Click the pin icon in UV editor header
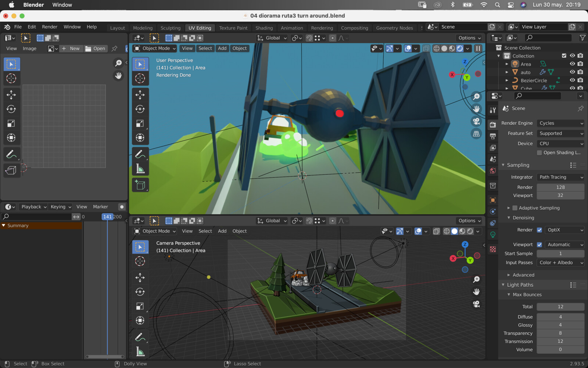The height and width of the screenshot is (368, 588). pyautogui.click(x=114, y=49)
